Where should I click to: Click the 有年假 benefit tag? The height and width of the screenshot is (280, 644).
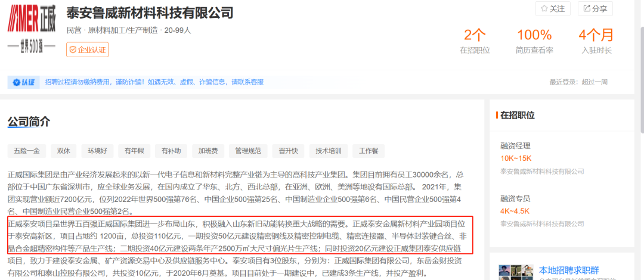(134, 151)
